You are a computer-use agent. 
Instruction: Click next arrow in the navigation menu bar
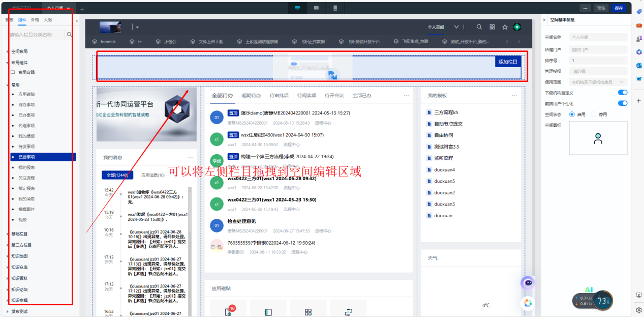[x=518, y=42]
